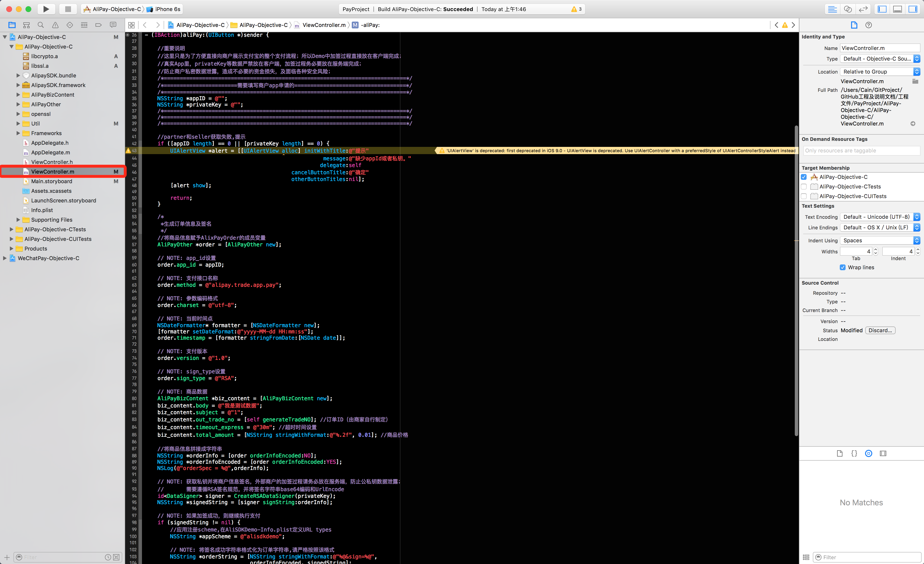Enable AliPay-Objective-CTests target membership
The image size is (924, 564).
[x=804, y=187]
